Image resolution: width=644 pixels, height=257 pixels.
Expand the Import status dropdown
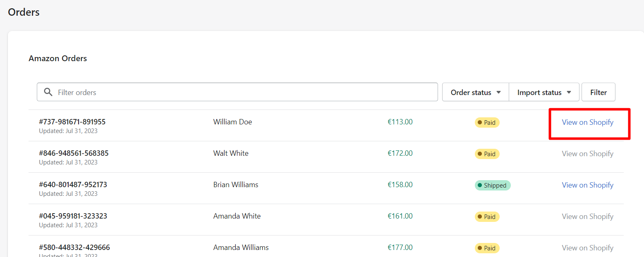(x=544, y=92)
